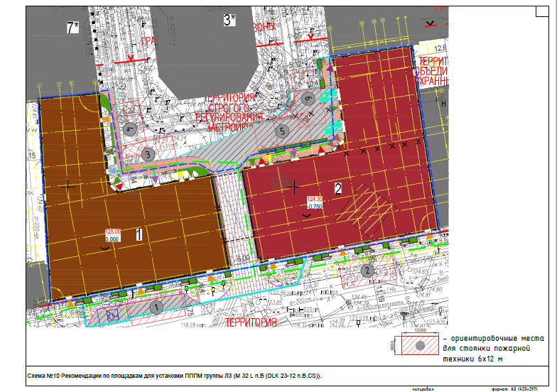Click the "СТРОГОГО" red text line
This screenshot has height=392, width=557.
coord(229,108)
